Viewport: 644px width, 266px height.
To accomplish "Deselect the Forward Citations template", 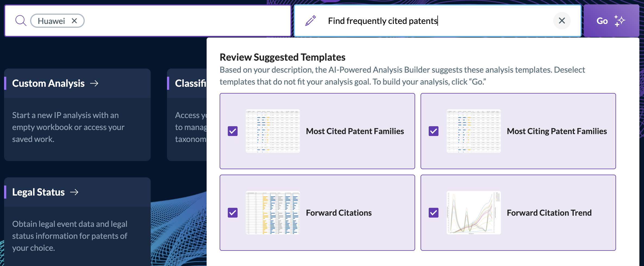I will (233, 213).
